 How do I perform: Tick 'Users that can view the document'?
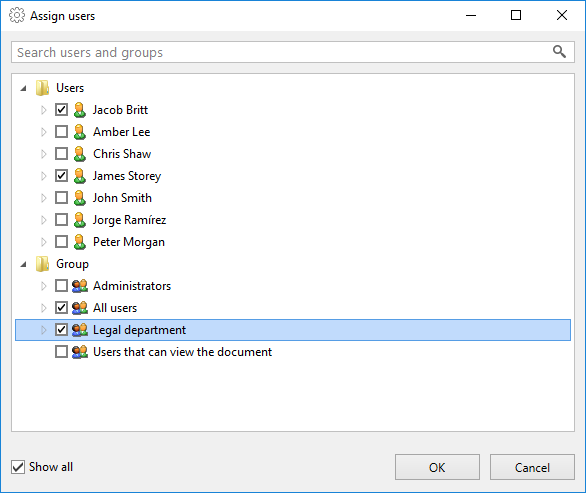point(61,352)
